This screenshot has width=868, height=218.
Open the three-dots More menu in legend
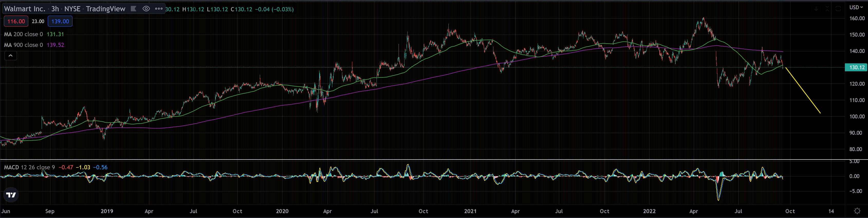(159, 9)
